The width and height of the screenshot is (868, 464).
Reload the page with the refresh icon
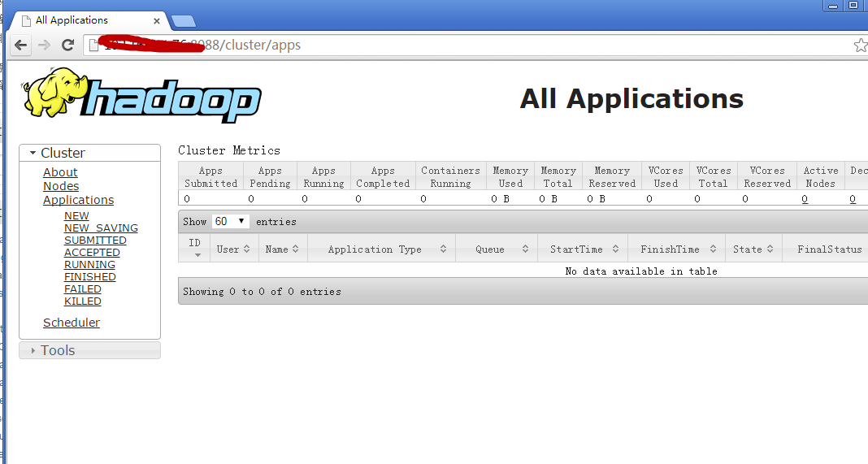point(67,46)
